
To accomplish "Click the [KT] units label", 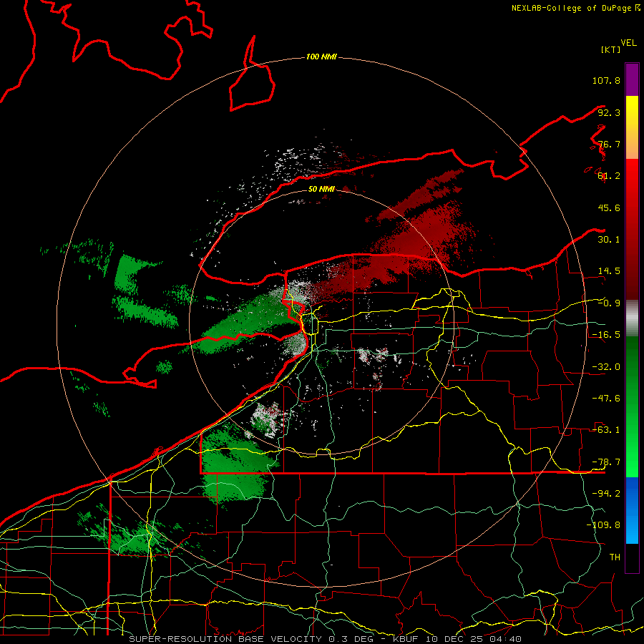I will 611,49.
